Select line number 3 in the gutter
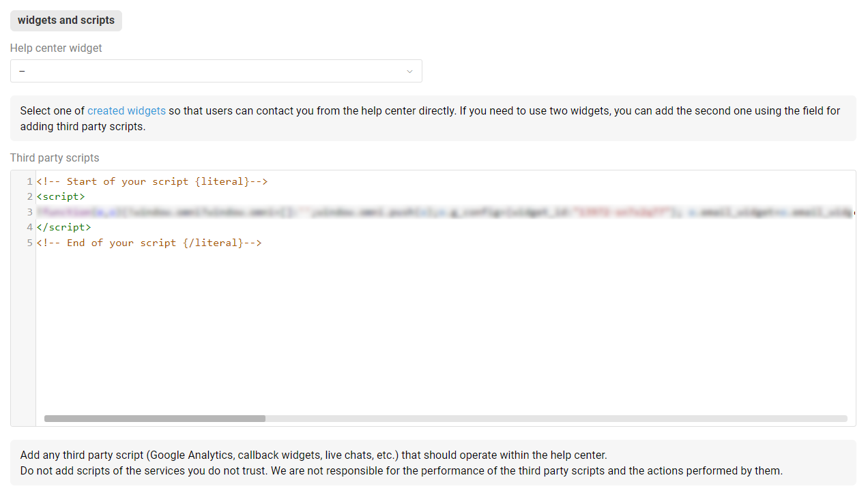Viewport: 868px width, 497px height. pyautogui.click(x=29, y=212)
